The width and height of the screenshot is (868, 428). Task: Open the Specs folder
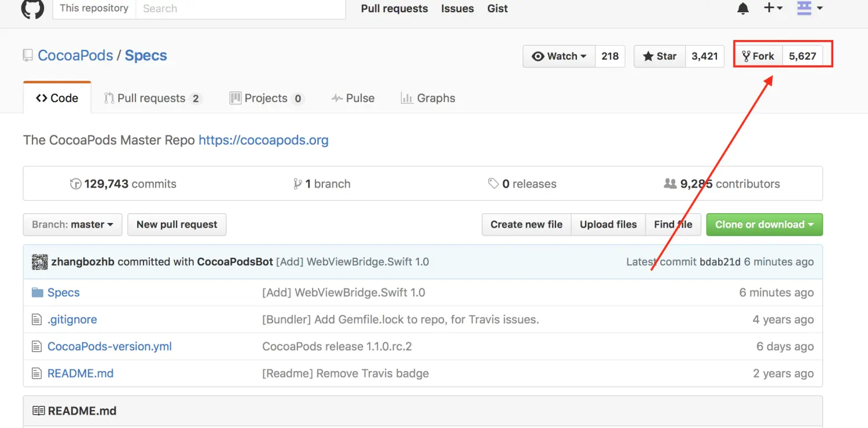[64, 292]
